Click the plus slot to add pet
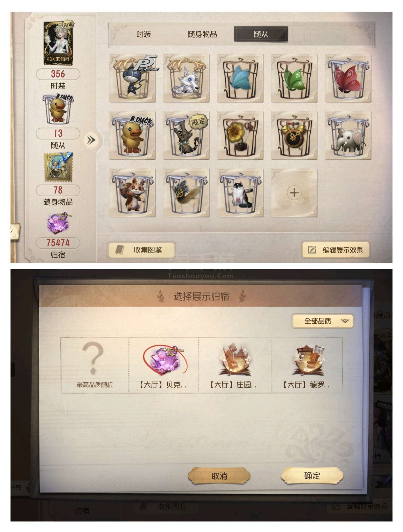 pyautogui.click(x=294, y=193)
